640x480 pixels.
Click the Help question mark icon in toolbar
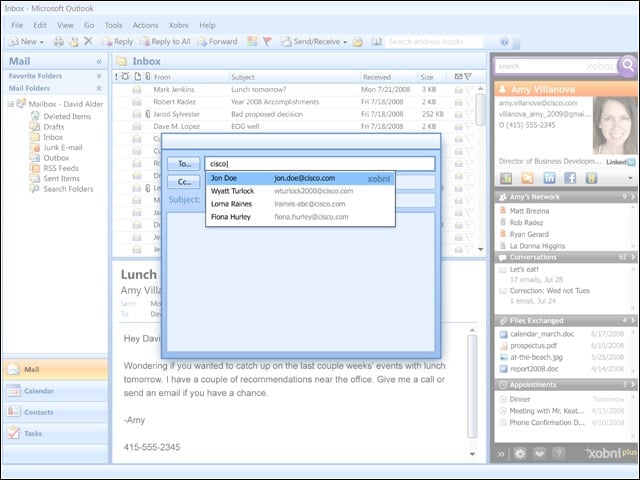pos(504,42)
